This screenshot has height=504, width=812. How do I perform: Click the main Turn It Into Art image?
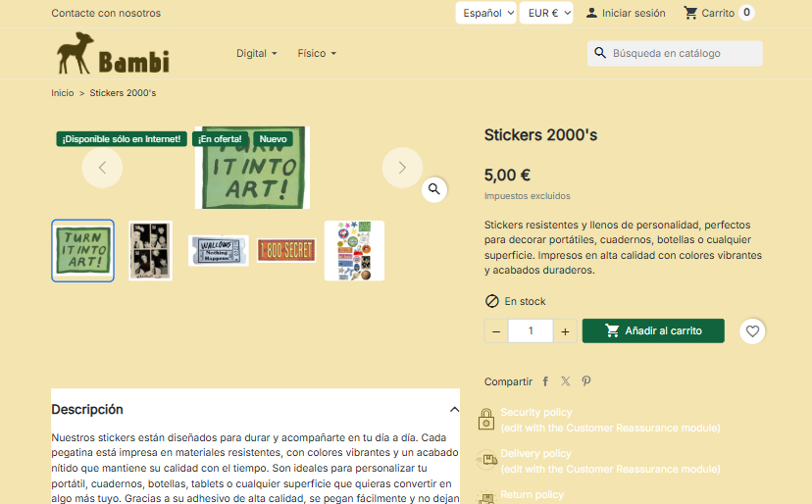click(252, 168)
